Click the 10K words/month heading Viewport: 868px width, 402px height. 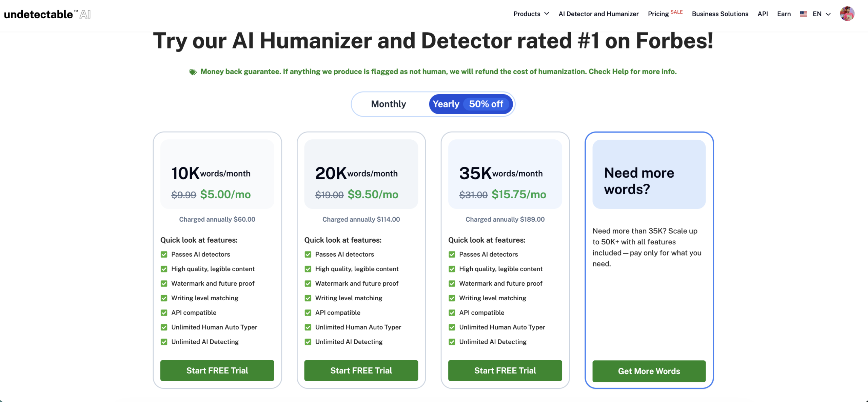pos(211,173)
